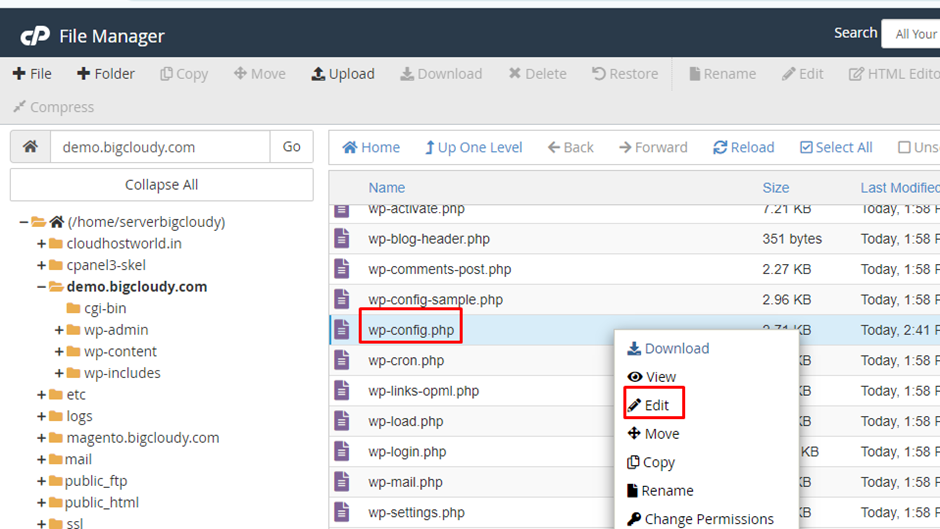Create a new folder with +Folder
Image resolution: width=940 pixels, height=529 pixels.
106,74
